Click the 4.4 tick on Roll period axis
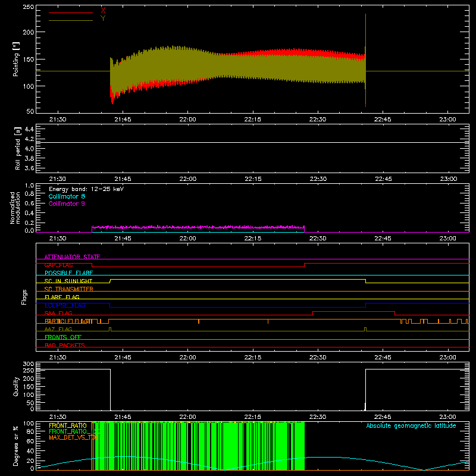Image resolution: width=476 pixels, height=476 pixels. click(x=29, y=129)
